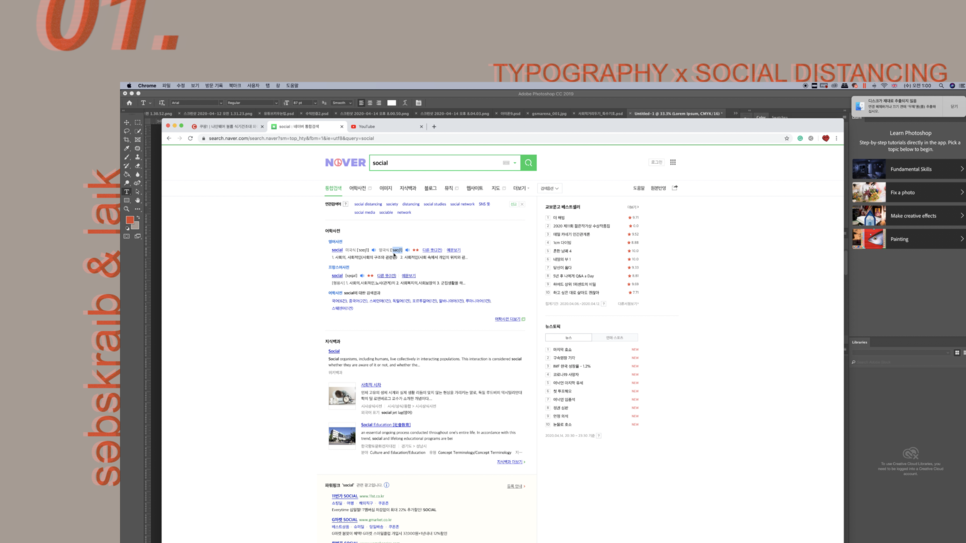Expand the Painting tutorial chevron
The height and width of the screenshot is (543, 966).
click(x=962, y=239)
